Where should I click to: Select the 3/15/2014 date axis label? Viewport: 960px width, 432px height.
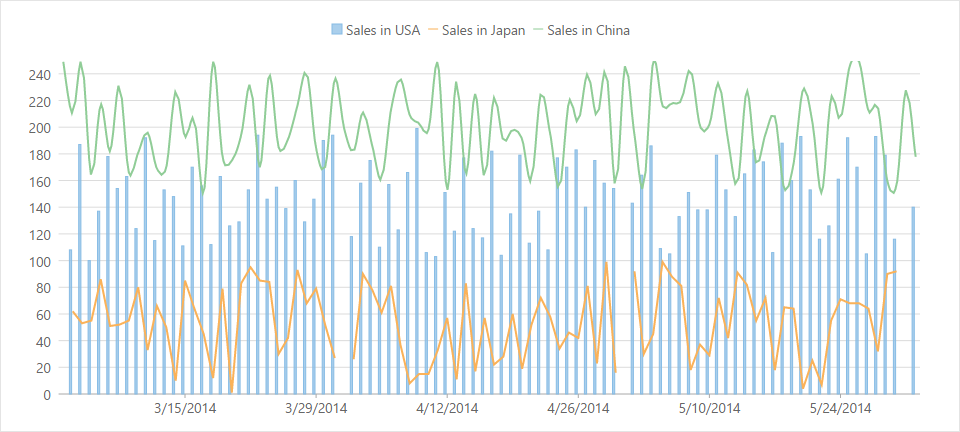click(x=184, y=408)
